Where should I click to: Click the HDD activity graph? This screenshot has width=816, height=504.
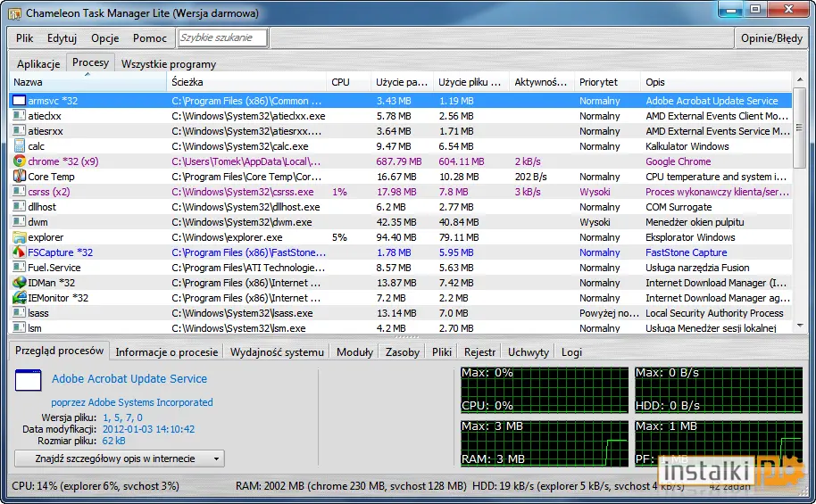point(719,390)
